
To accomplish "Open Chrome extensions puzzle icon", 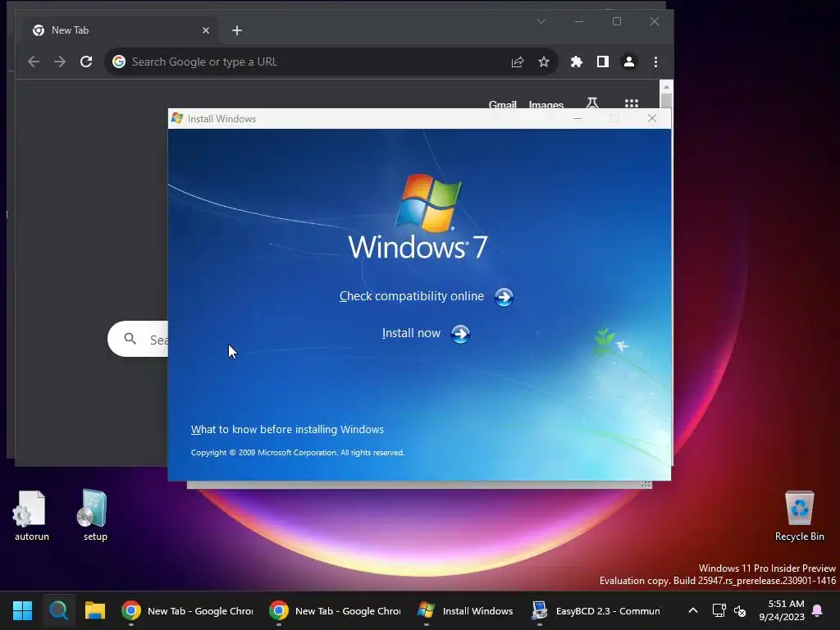I will click(x=577, y=62).
